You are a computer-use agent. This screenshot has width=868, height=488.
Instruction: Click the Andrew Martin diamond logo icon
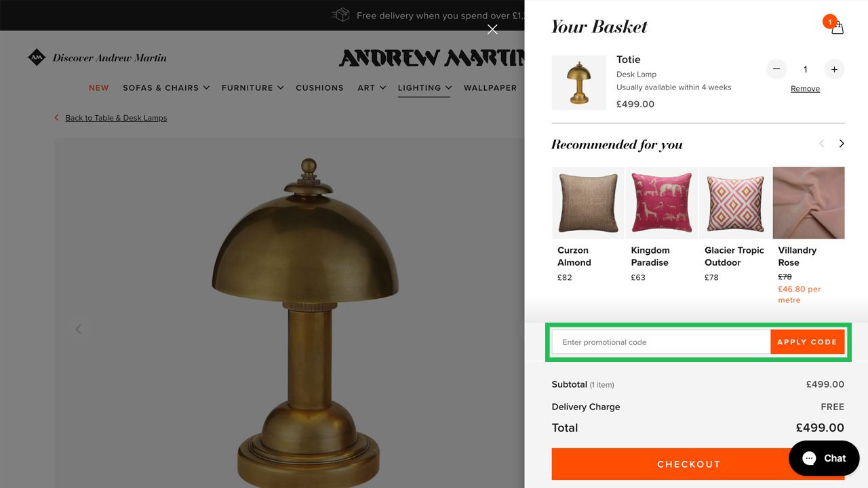pos(37,58)
